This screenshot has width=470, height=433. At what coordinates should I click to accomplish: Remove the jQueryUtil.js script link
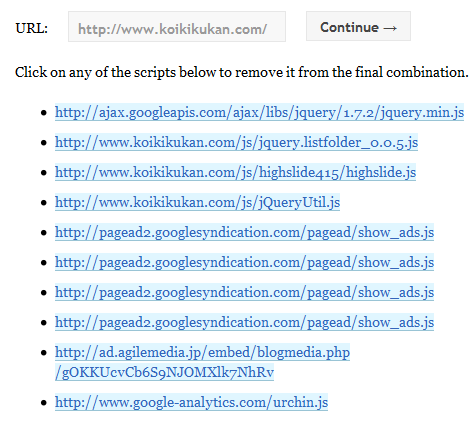pyautogui.click(x=197, y=202)
